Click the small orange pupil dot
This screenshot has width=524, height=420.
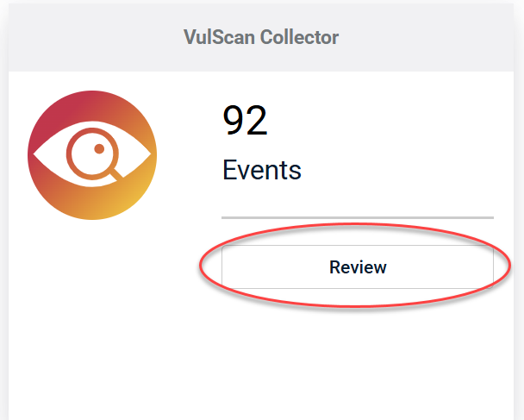(x=99, y=149)
